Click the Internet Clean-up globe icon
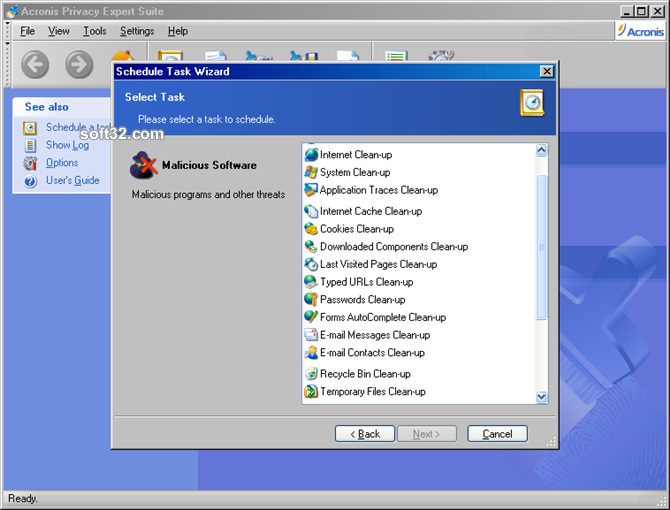This screenshot has height=510, width=670. pos(311,155)
